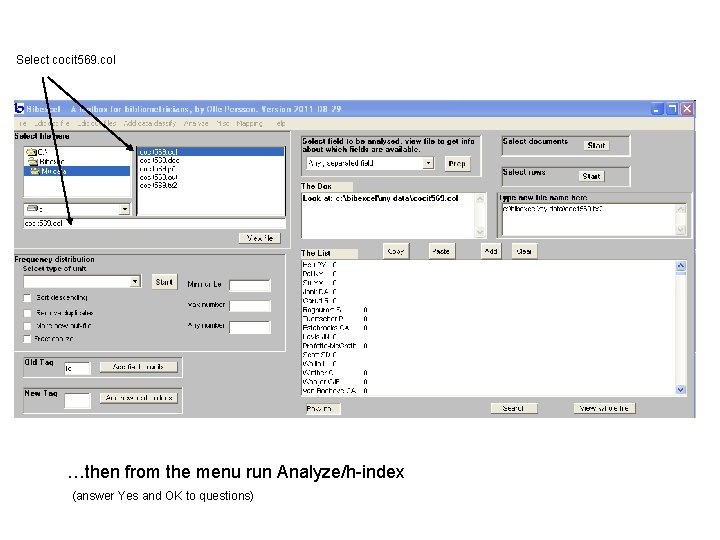
Task: Click the scroll down arrow of The Box
Action: 479,231
